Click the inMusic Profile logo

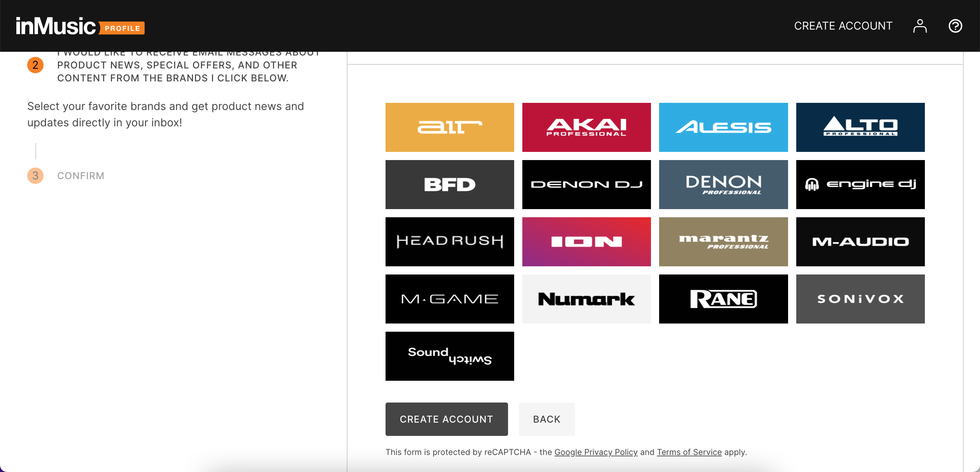pos(80,26)
